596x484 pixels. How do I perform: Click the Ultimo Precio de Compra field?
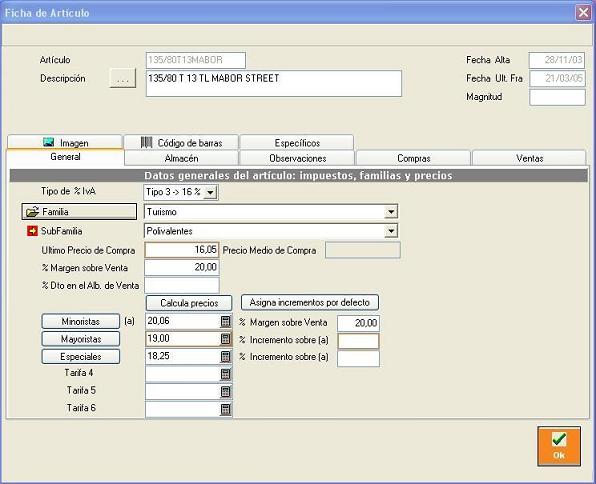click(x=182, y=250)
